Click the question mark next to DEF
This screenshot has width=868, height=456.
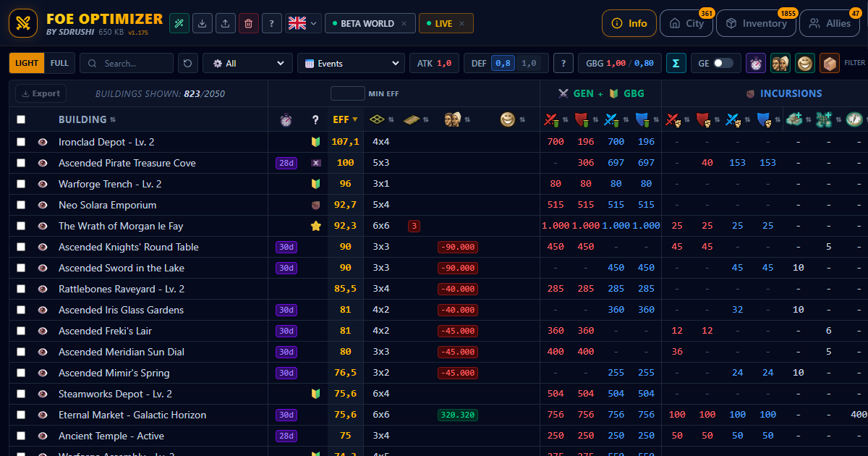563,63
